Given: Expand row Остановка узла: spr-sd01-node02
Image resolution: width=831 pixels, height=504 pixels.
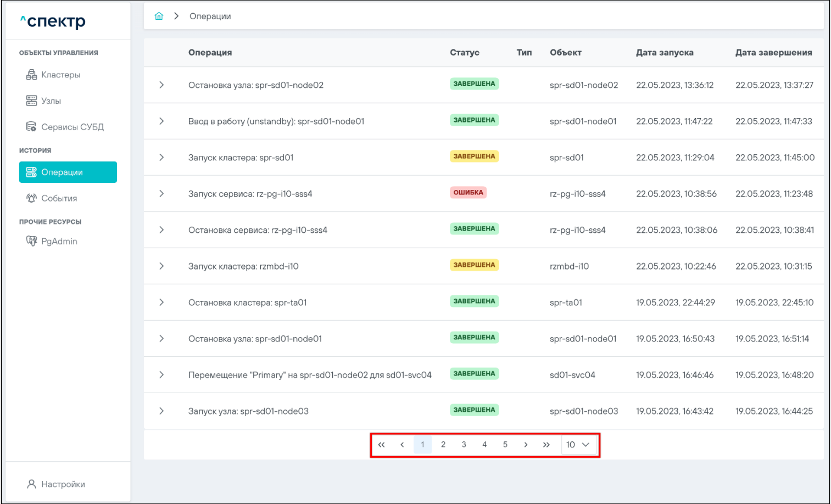Looking at the screenshot, I should pos(161,85).
